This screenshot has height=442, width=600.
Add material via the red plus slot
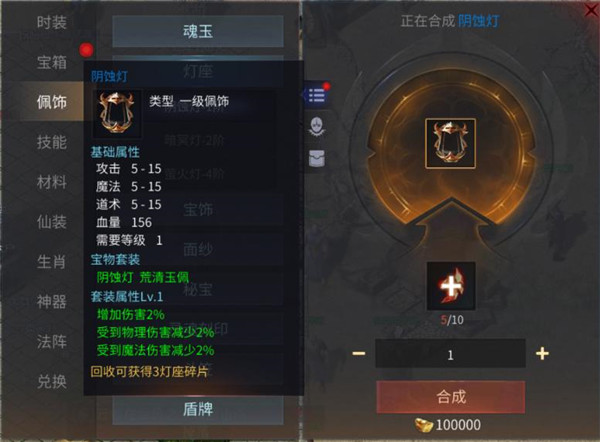(x=451, y=285)
